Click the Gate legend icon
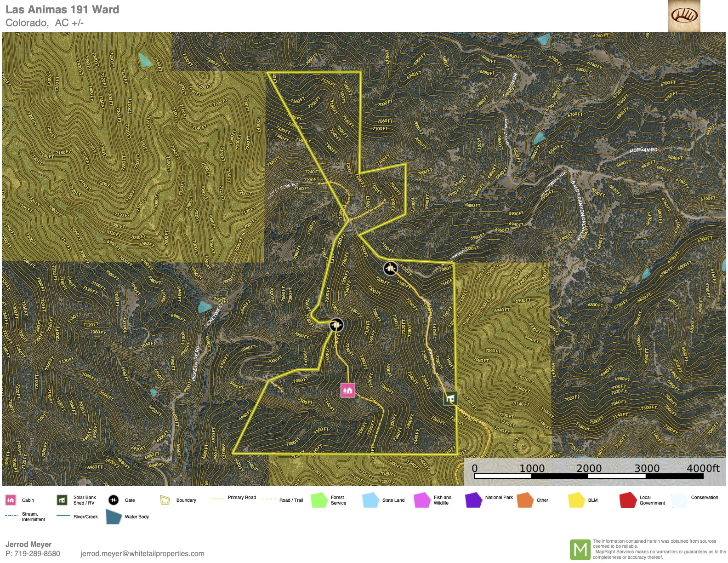 [x=114, y=500]
